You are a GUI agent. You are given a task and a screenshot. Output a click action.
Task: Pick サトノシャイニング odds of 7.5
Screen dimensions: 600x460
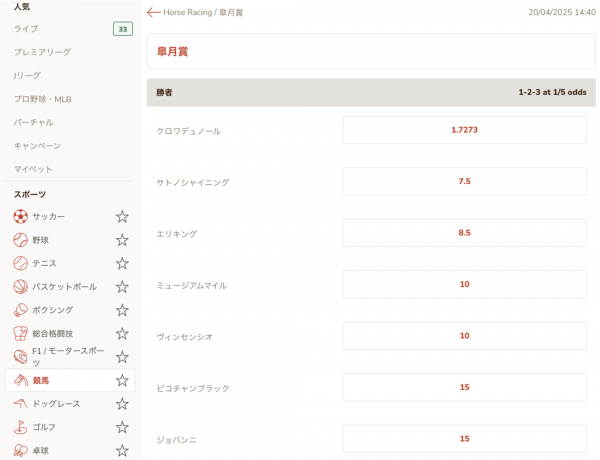pyautogui.click(x=465, y=181)
